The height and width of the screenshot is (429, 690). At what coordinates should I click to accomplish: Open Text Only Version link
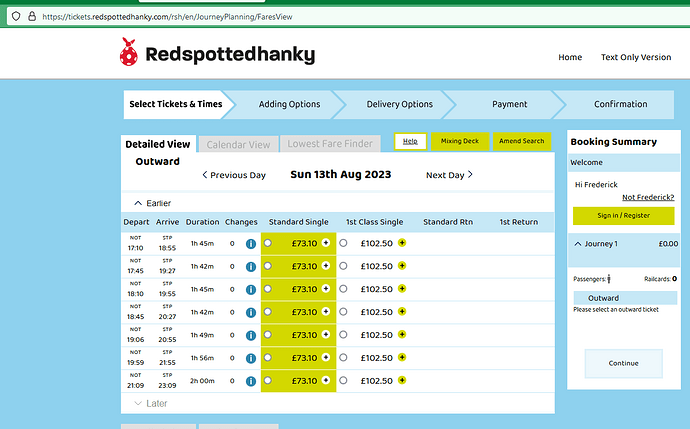pyautogui.click(x=636, y=57)
